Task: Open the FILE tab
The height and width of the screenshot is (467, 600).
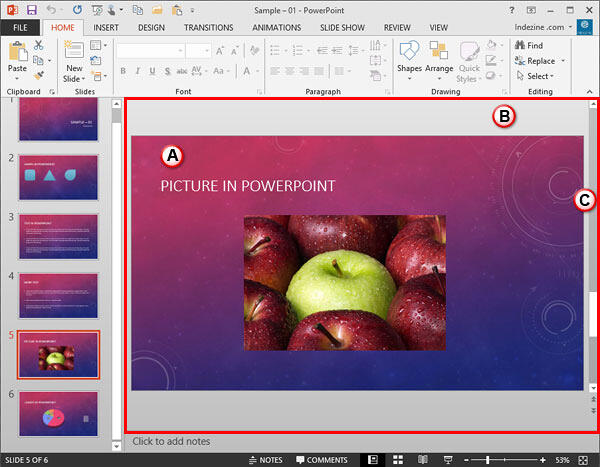Action: pyautogui.click(x=20, y=28)
